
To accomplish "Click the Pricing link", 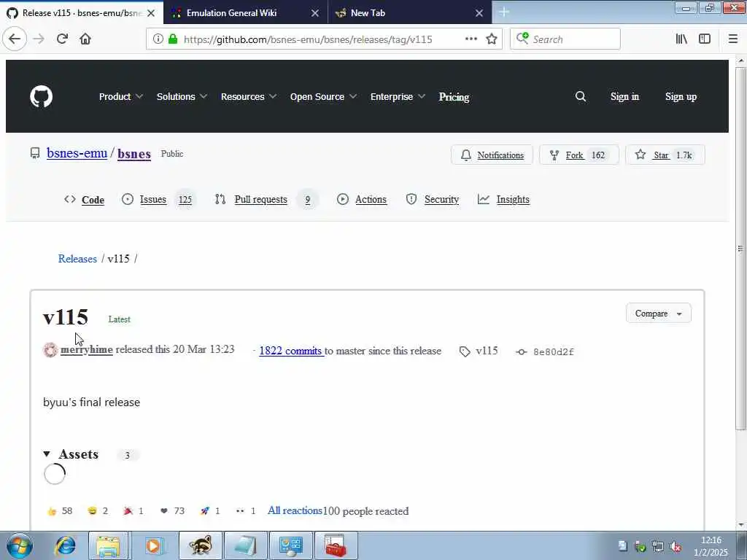I will point(454,97).
